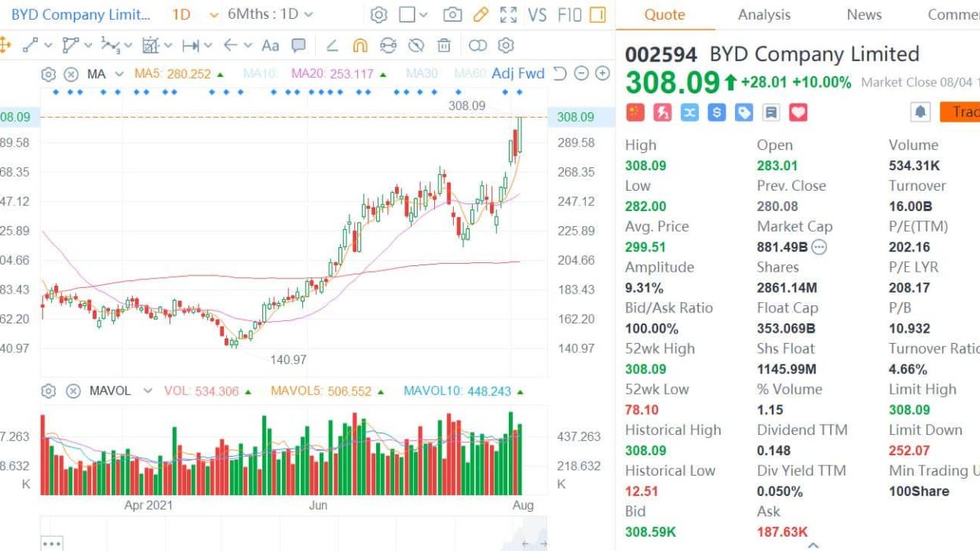Image resolution: width=980 pixels, height=551 pixels.
Task: Toggle the magnet snap mode
Action: point(360,46)
